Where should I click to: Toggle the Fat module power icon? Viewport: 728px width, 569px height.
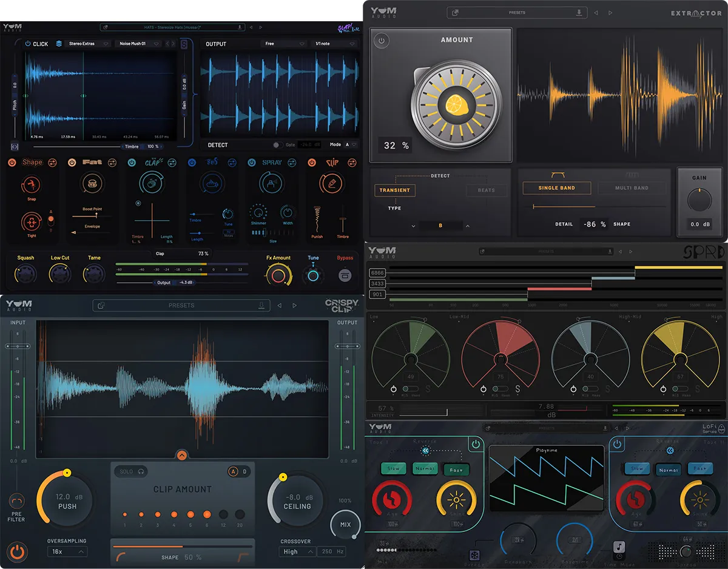[x=72, y=163]
